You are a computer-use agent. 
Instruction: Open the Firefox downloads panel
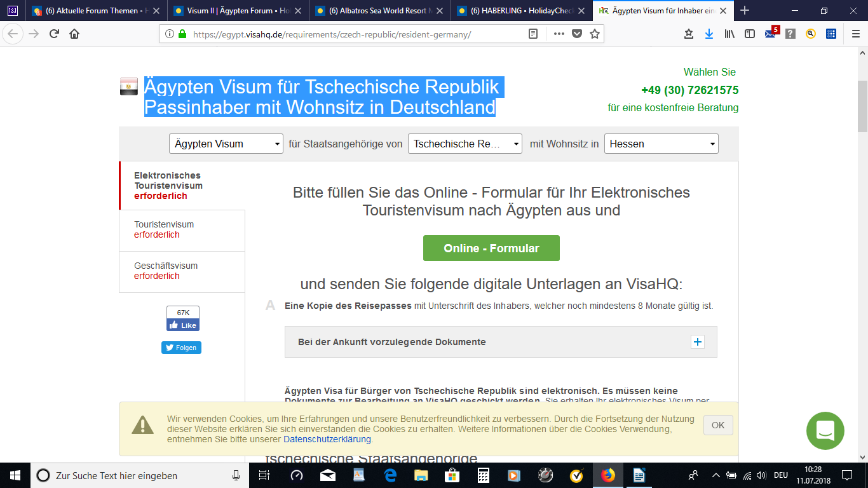709,34
